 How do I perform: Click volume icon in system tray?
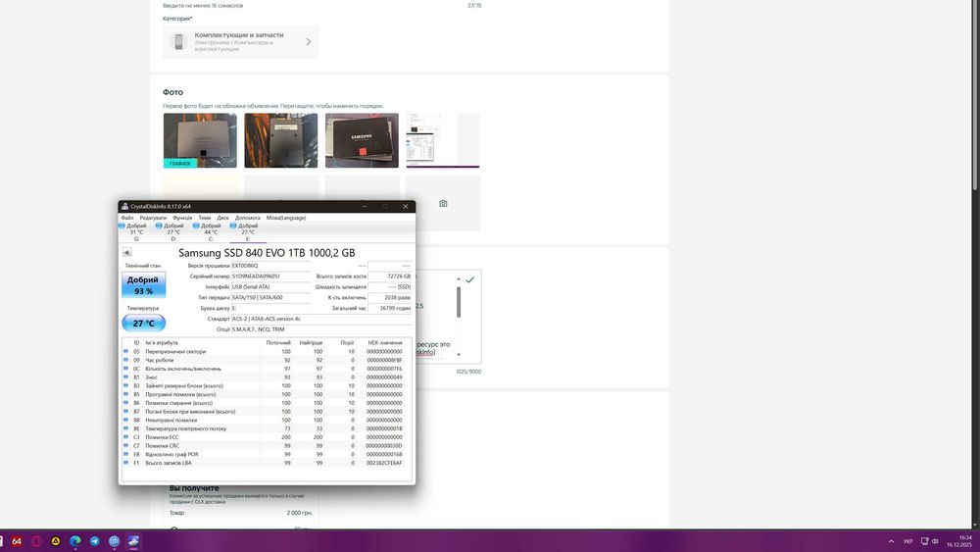click(x=935, y=541)
